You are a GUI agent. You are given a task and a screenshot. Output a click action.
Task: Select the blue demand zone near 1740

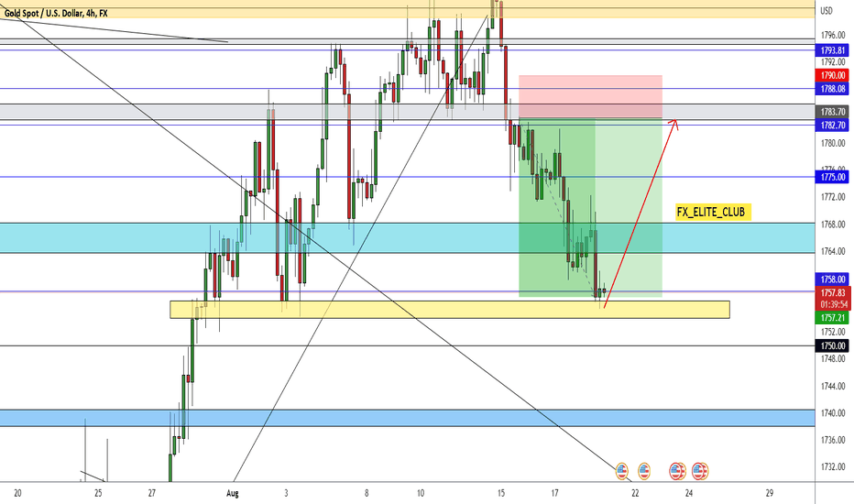click(x=408, y=418)
